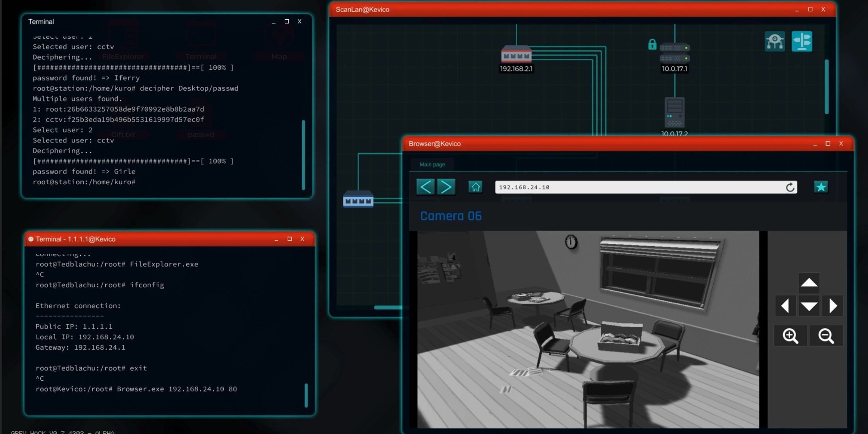868x434 pixels.
Task: Minimize the ScanLan@Kevico window
Action: click(797, 10)
